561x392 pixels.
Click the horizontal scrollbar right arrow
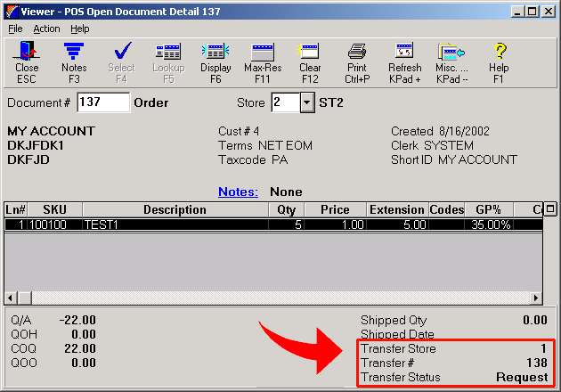pyautogui.click(x=536, y=298)
